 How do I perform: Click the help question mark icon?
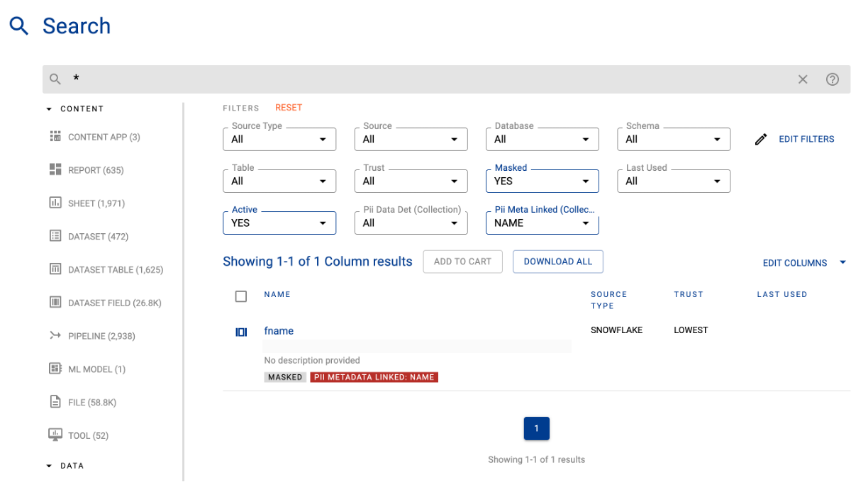[x=833, y=79]
